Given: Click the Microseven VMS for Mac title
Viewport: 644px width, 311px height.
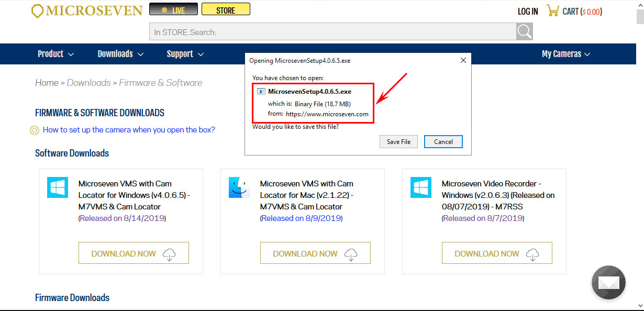Looking at the screenshot, I should click(x=308, y=195).
